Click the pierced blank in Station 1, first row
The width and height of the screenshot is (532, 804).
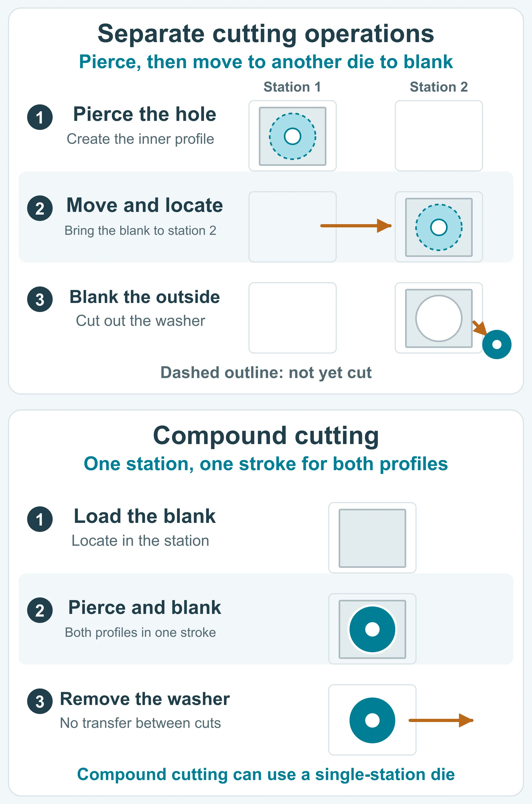coord(292,136)
